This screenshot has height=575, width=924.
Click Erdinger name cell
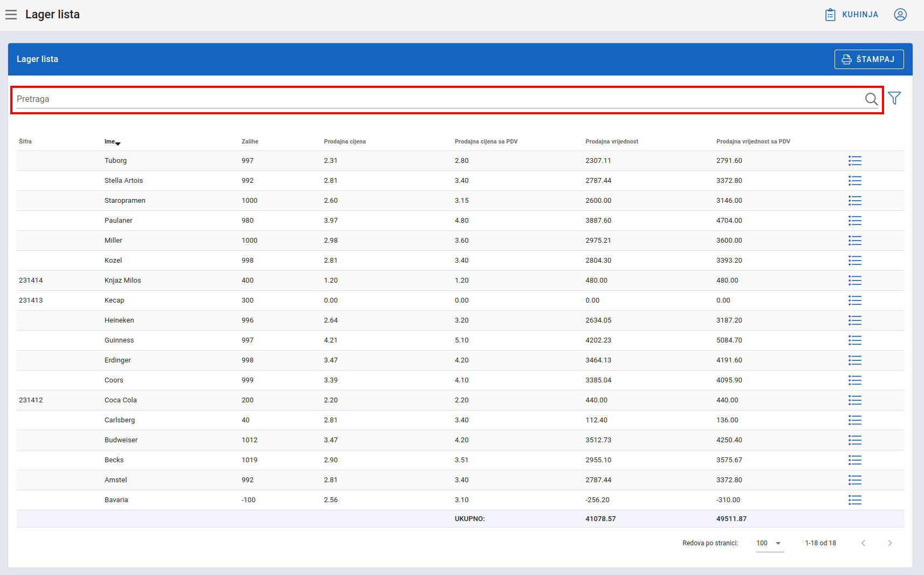[118, 360]
